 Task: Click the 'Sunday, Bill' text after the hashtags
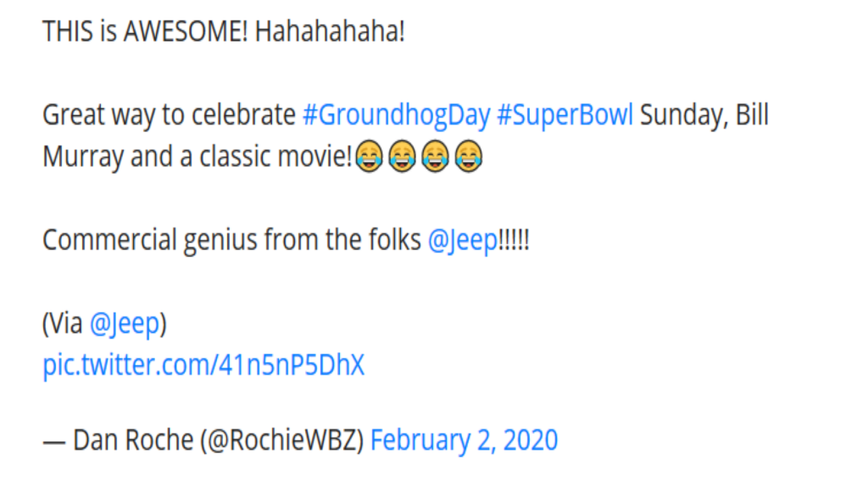(x=704, y=115)
